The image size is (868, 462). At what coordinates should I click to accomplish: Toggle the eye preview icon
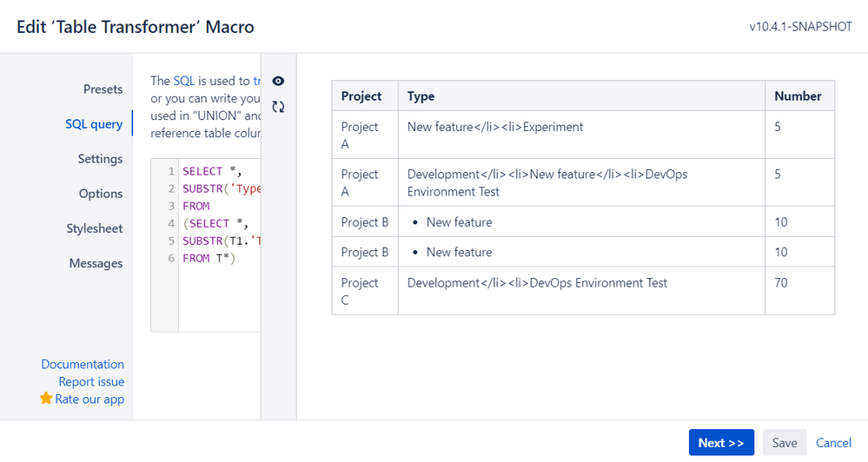(x=278, y=81)
